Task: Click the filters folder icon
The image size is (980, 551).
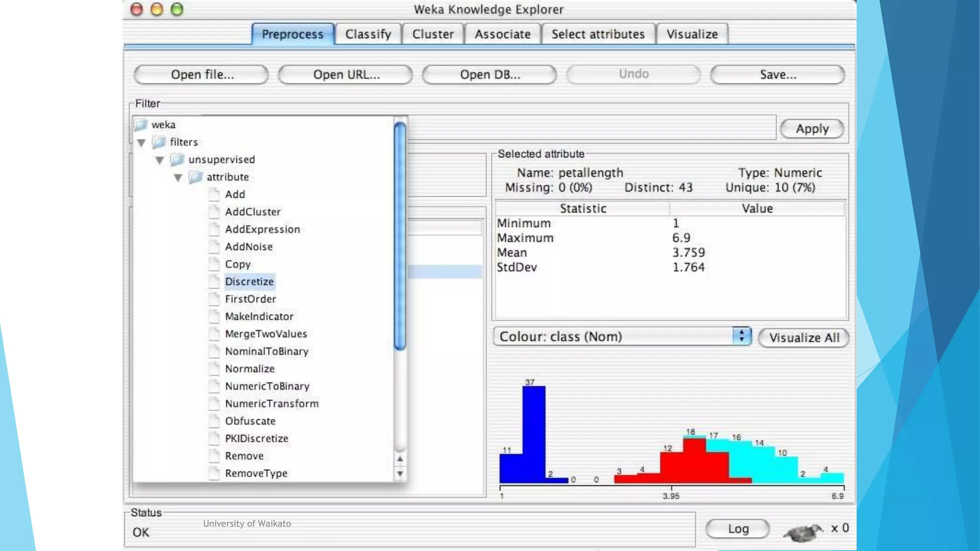Action: (159, 142)
